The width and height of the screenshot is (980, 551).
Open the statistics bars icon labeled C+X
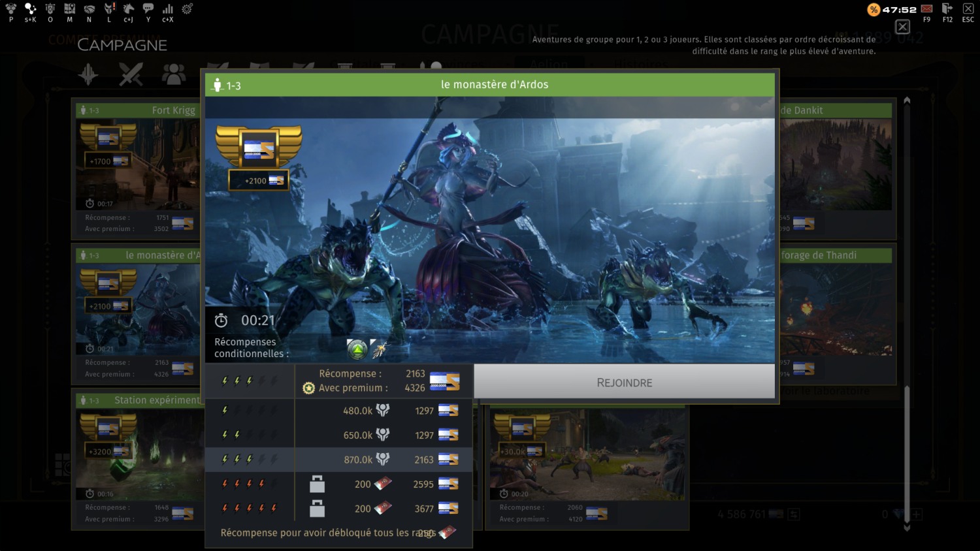point(168,9)
